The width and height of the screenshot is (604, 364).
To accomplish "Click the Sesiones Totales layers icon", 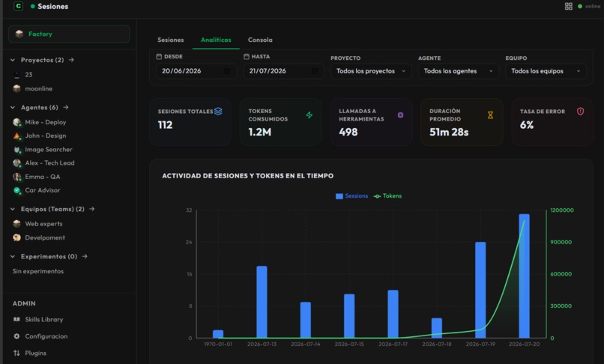I will (x=218, y=112).
